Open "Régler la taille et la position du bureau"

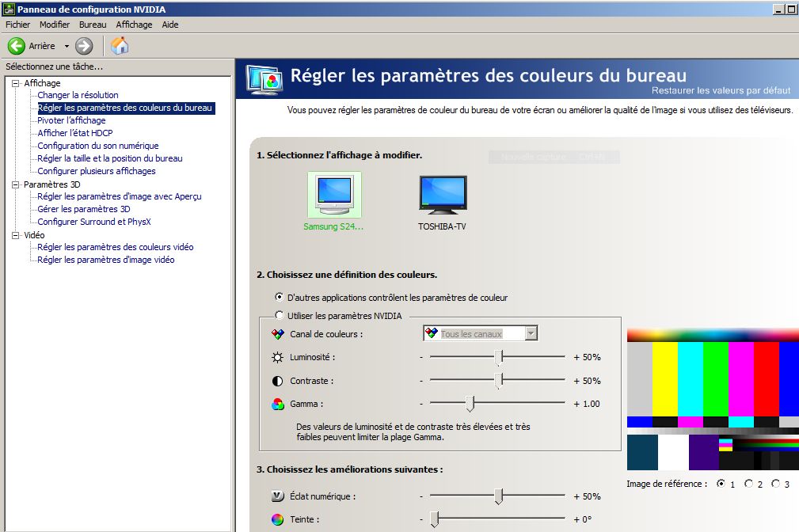point(110,158)
